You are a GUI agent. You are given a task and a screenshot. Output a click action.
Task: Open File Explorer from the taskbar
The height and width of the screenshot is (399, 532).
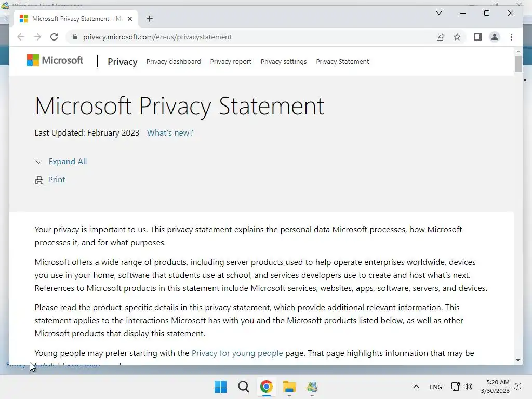pyautogui.click(x=289, y=387)
